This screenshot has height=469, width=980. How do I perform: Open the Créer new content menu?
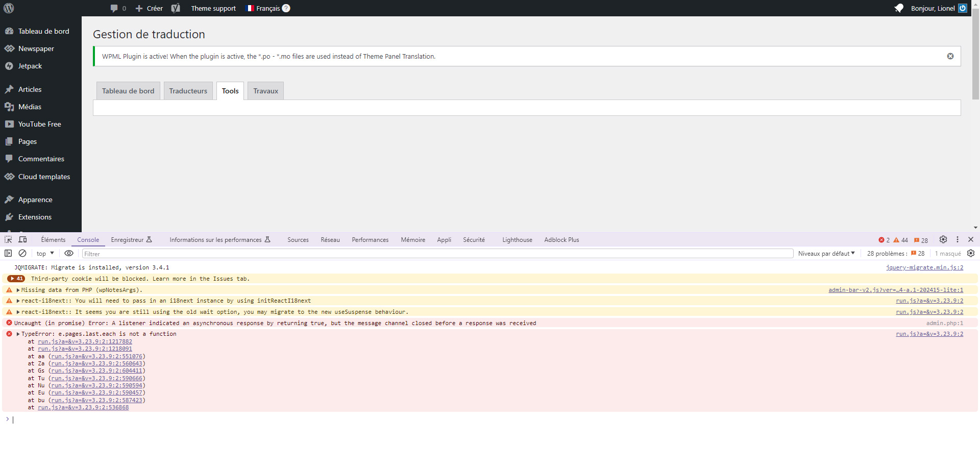click(x=149, y=8)
